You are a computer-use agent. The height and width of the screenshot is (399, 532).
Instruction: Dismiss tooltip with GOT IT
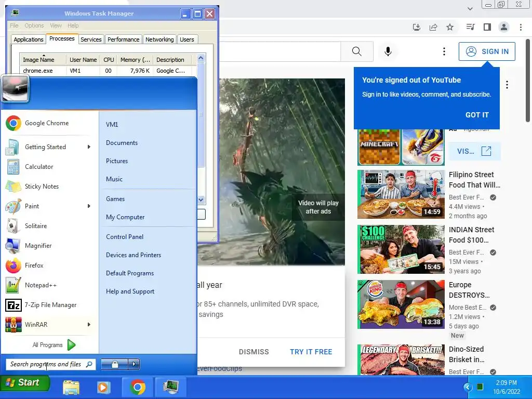coord(477,115)
